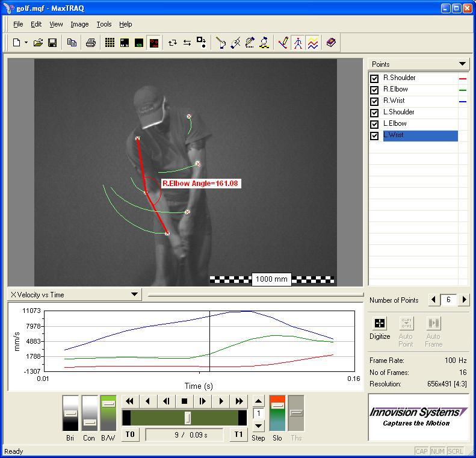
Task: Open the File menu
Action: [x=18, y=24]
